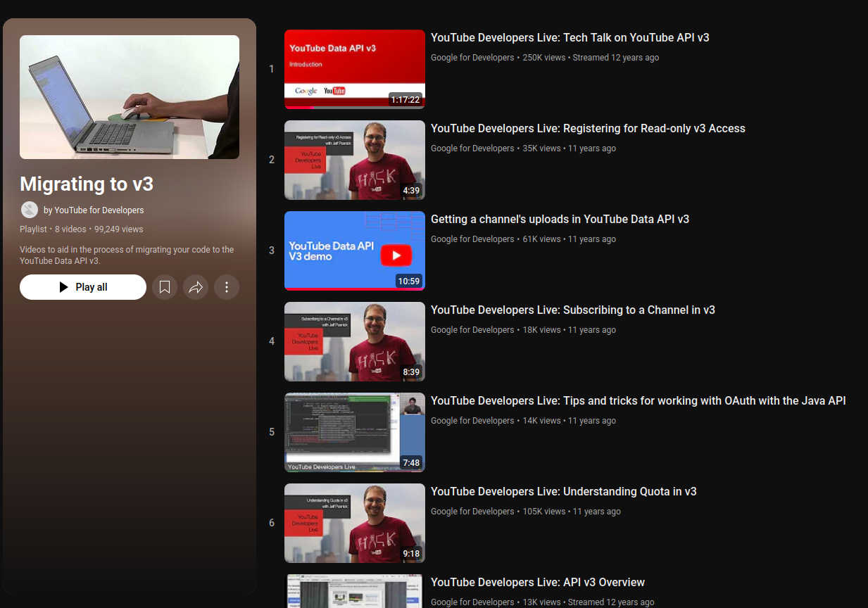Click the thumbnail showing 9:18 duration

[355, 523]
